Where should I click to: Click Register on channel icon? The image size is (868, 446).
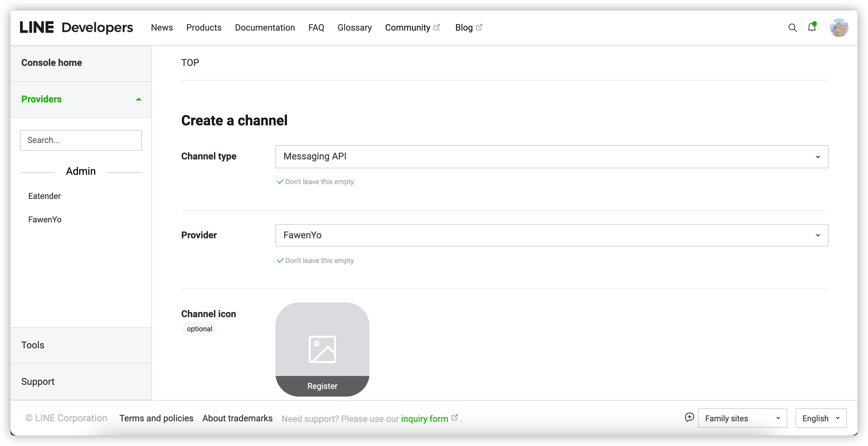(322, 386)
